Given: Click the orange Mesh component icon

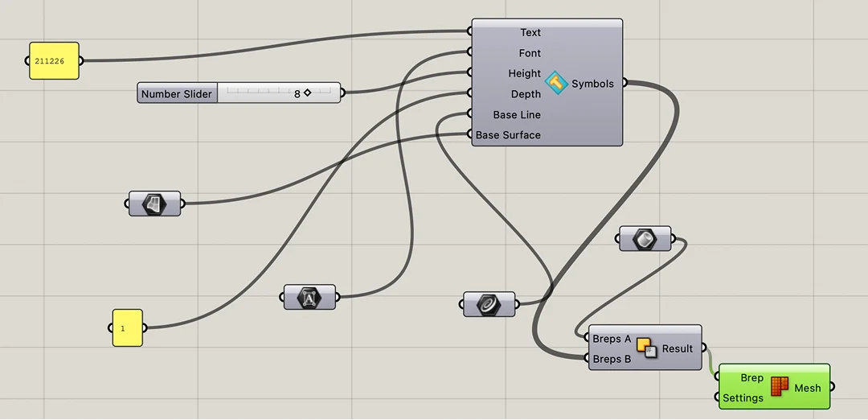Looking at the screenshot, I should tap(779, 387).
